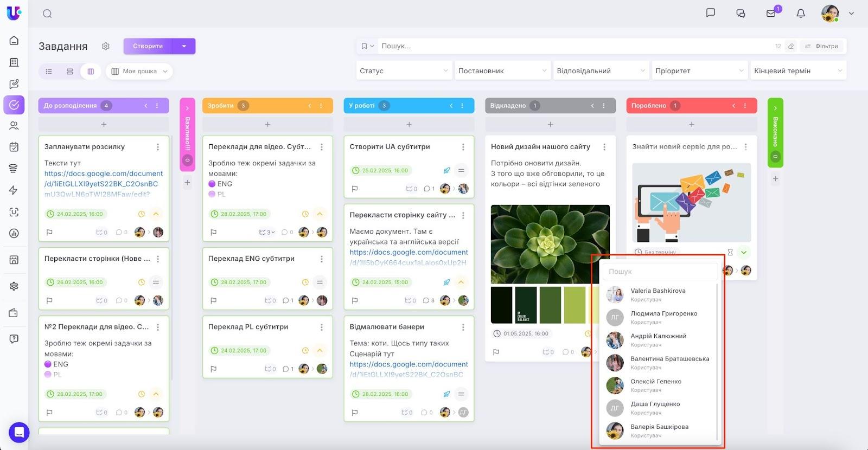This screenshot has width=868, height=450.
Task: Click the Пошук search field
Action: coord(575,46)
